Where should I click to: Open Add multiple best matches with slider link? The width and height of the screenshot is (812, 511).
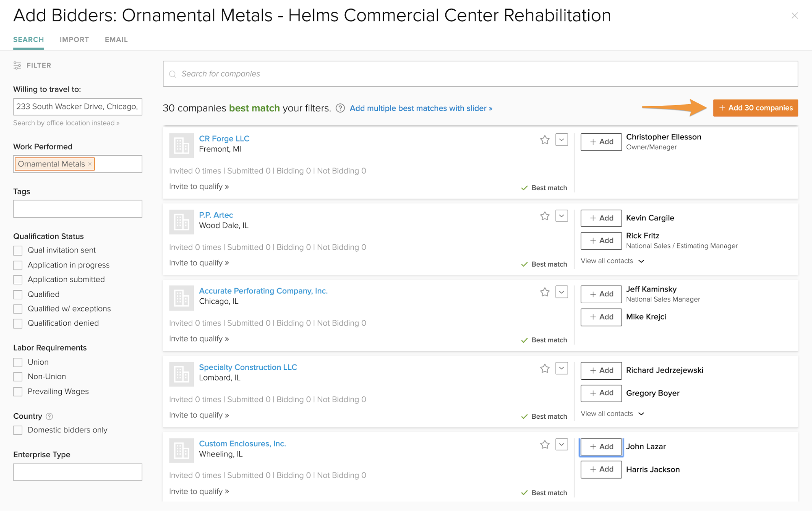click(421, 108)
